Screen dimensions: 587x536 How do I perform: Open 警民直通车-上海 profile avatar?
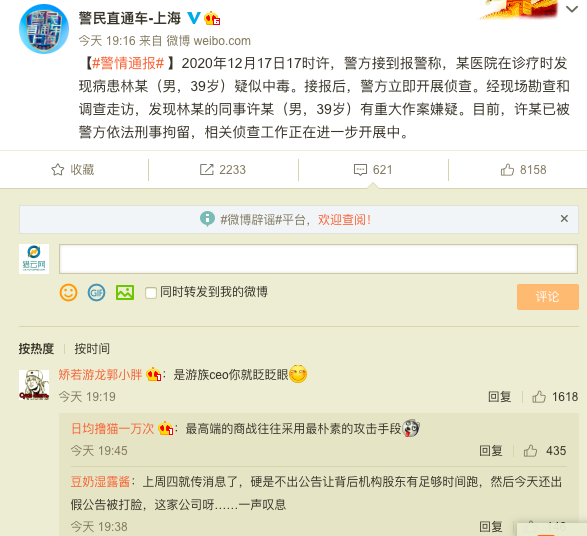click(44, 29)
